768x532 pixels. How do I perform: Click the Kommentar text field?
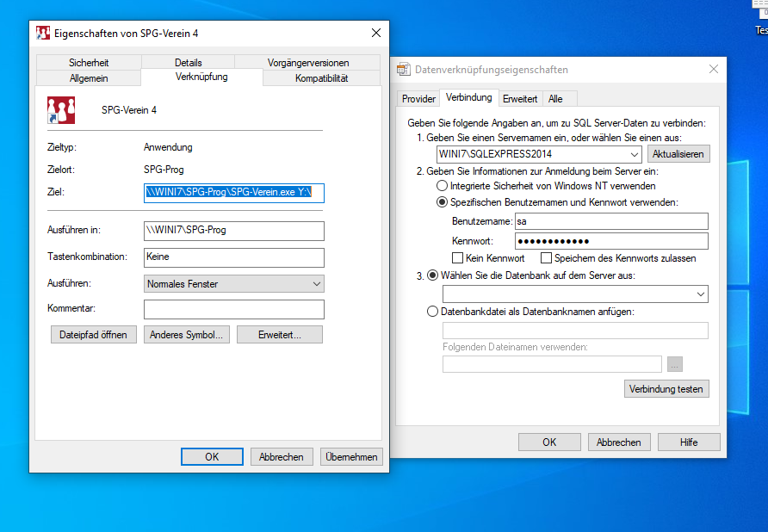click(233, 309)
